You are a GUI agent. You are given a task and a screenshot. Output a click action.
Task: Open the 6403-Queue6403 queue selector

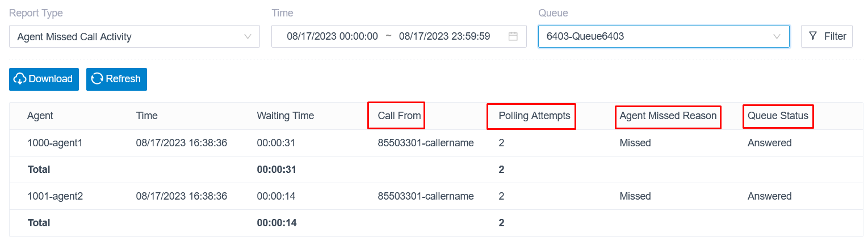click(664, 36)
